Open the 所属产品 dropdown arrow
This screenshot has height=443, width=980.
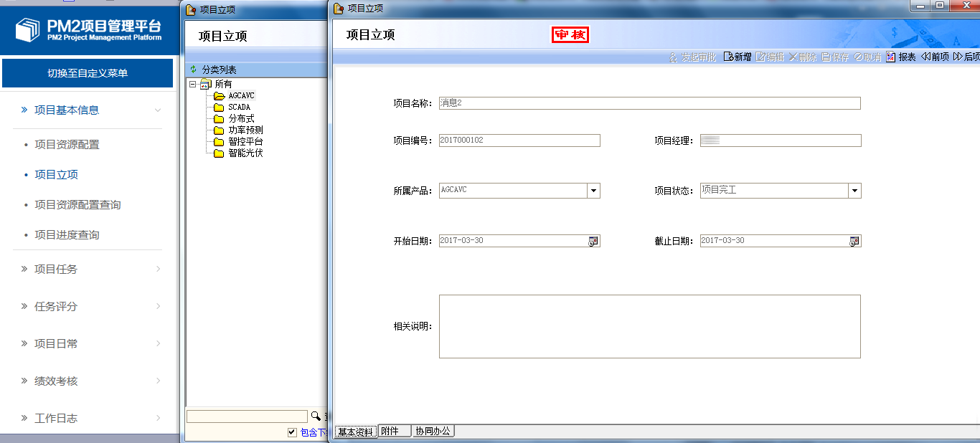[593, 191]
